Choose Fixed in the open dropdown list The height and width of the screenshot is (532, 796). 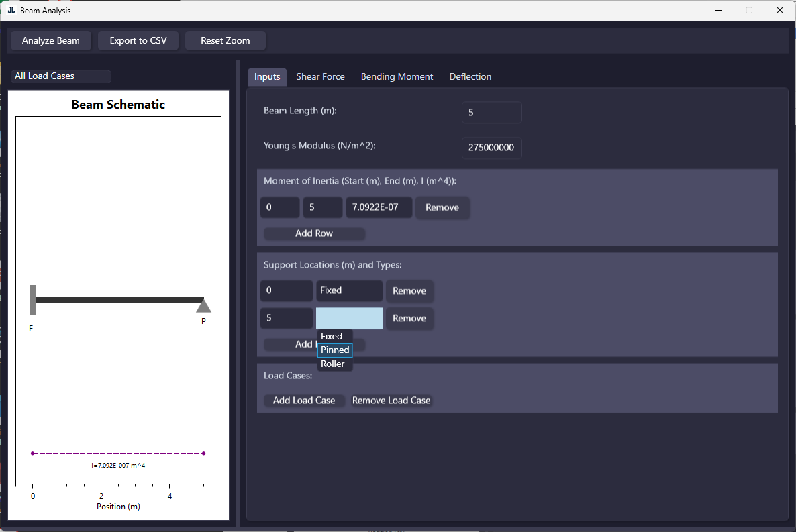point(332,337)
